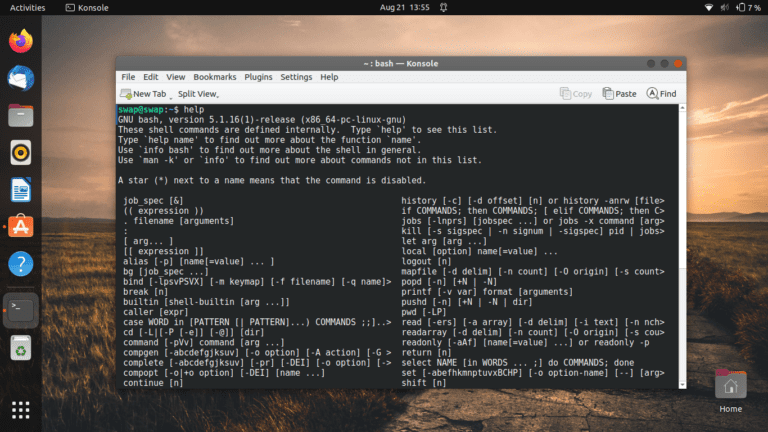Expand the Split View dropdown arrow

pyautogui.click(x=218, y=95)
